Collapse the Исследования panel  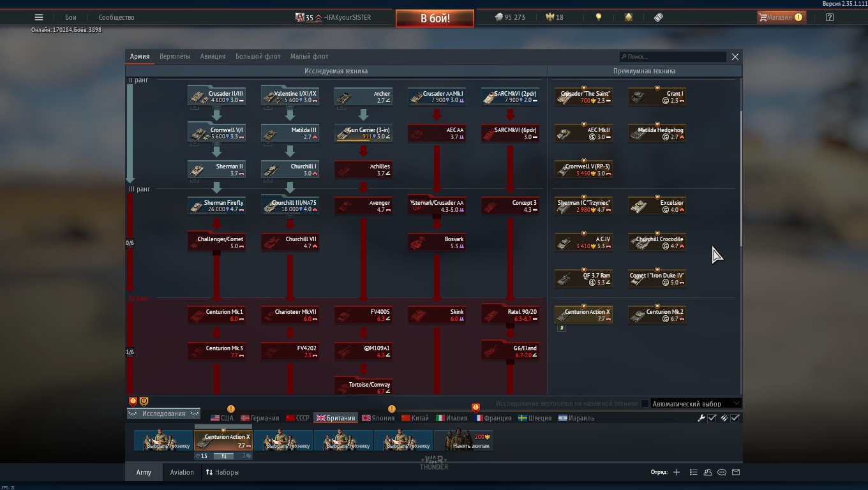coord(163,413)
